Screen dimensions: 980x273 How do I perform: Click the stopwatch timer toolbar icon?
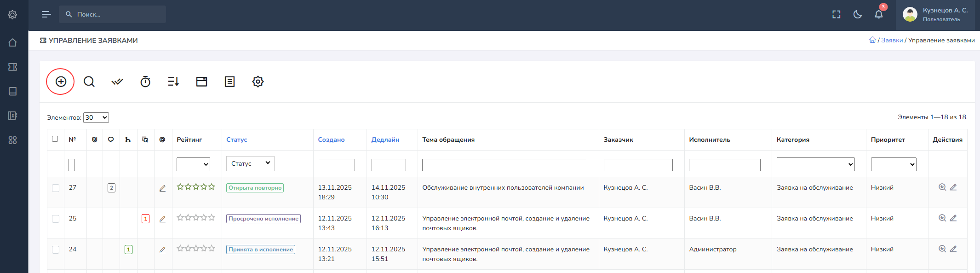[x=145, y=81]
